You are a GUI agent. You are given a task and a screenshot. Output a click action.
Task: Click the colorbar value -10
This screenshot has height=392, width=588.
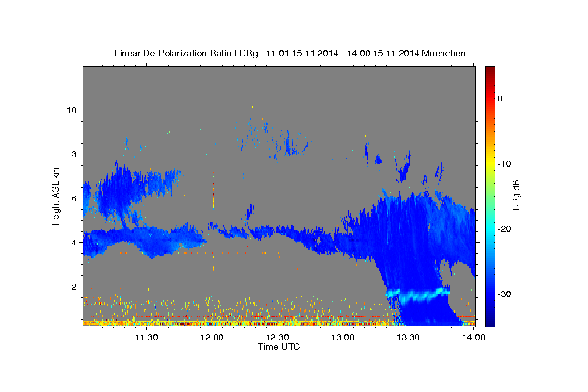coord(504,164)
